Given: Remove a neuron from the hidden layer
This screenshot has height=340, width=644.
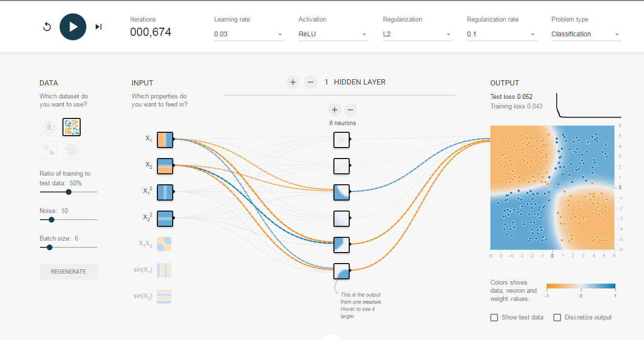Looking at the screenshot, I should (x=350, y=110).
